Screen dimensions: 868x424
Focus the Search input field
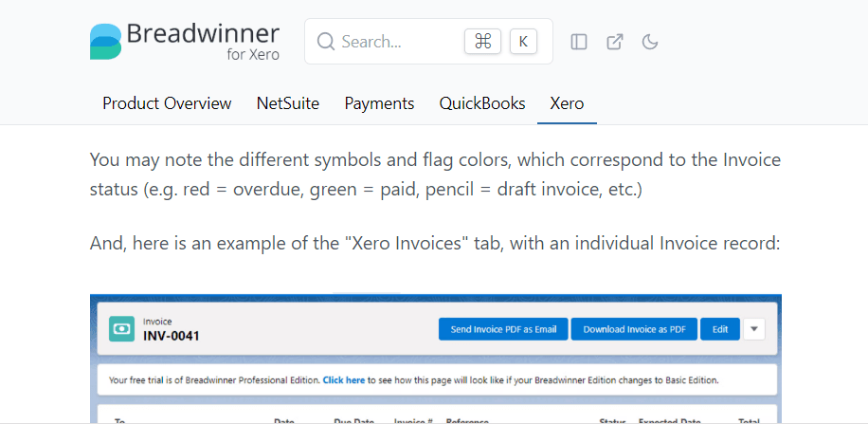pyautogui.click(x=398, y=42)
